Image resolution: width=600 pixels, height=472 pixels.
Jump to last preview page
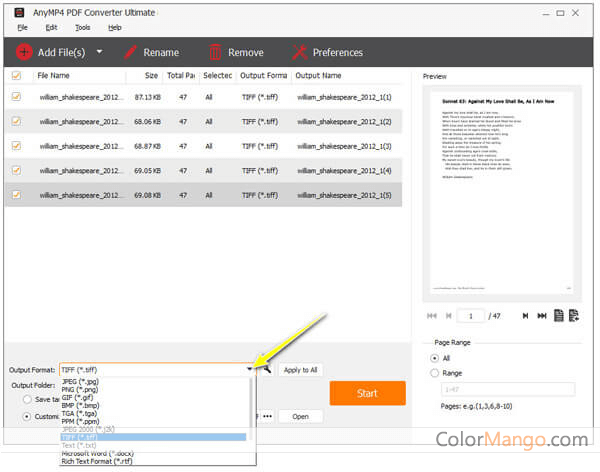(x=542, y=316)
